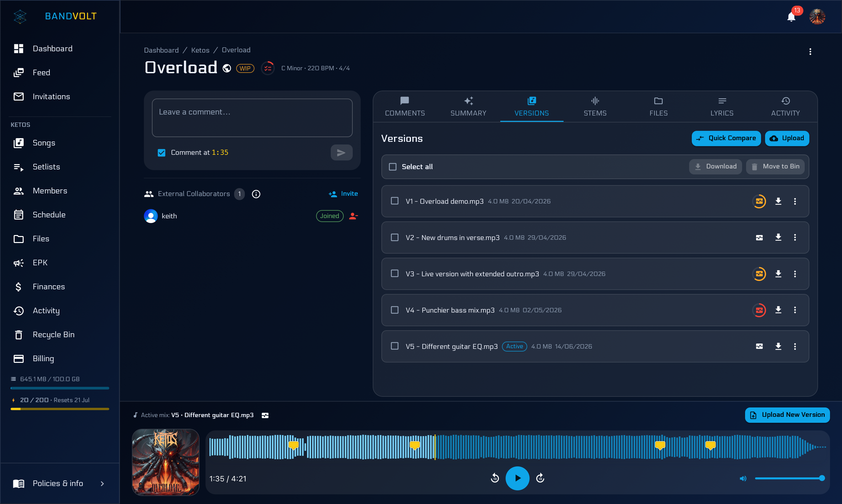The height and width of the screenshot is (504, 842).
Task: Click the last yellow comment marker on waveform
Action: coord(710,445)
